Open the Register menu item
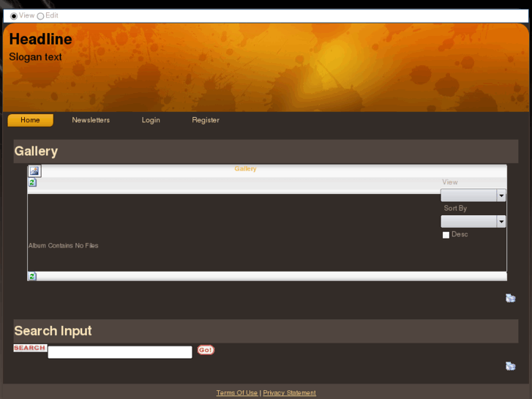Image resolution: width=532 pixels, height=399 pixels. point(206,120)
